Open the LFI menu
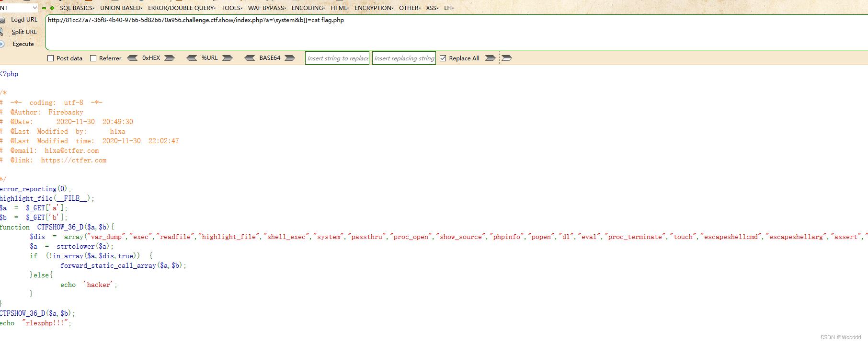 click(449, 8)
